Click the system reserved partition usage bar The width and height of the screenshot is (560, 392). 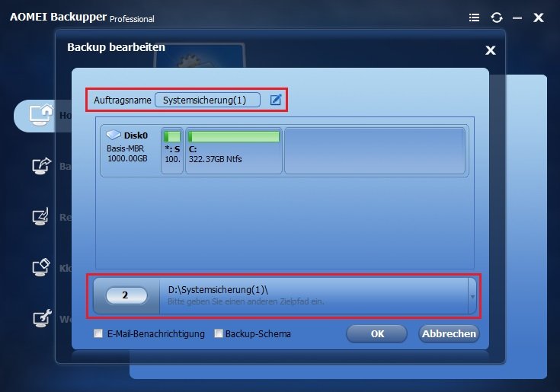coord(172,137)
